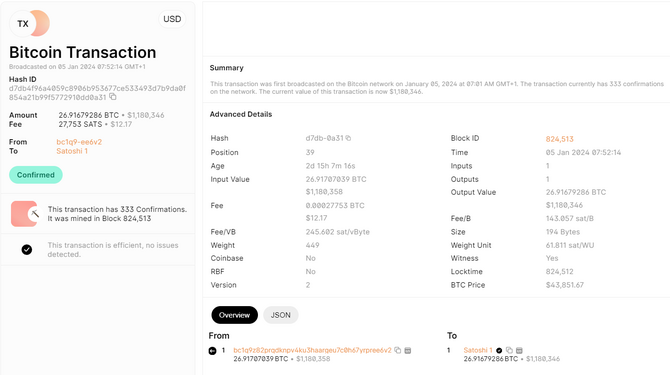Click verified badge next to Satoshi 1
This screenshot has width=670, height=375.
pos(499,350)
